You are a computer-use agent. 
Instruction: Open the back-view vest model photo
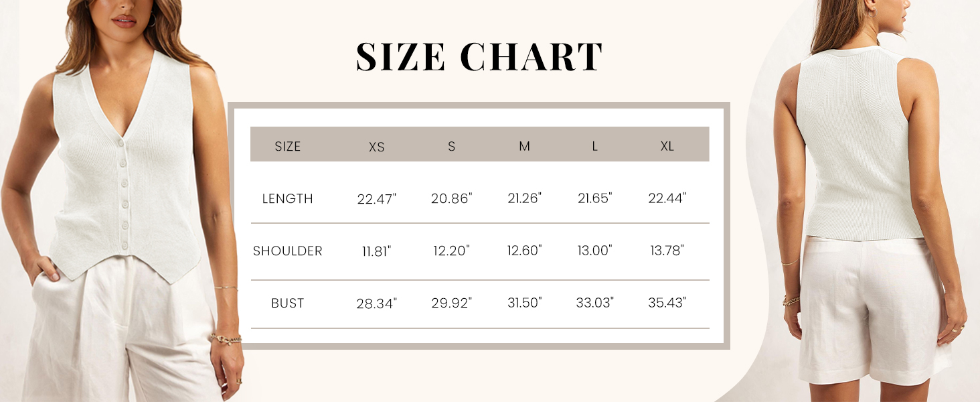864,201
